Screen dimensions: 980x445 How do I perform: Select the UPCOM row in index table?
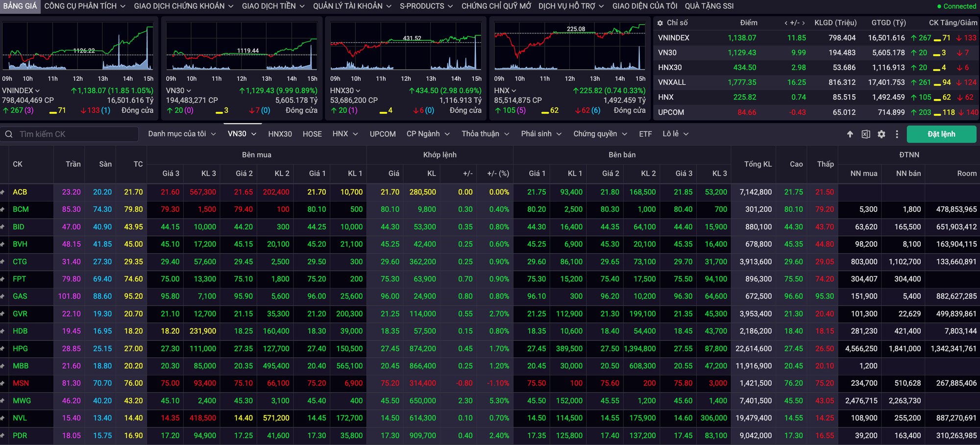coord(817,112)
